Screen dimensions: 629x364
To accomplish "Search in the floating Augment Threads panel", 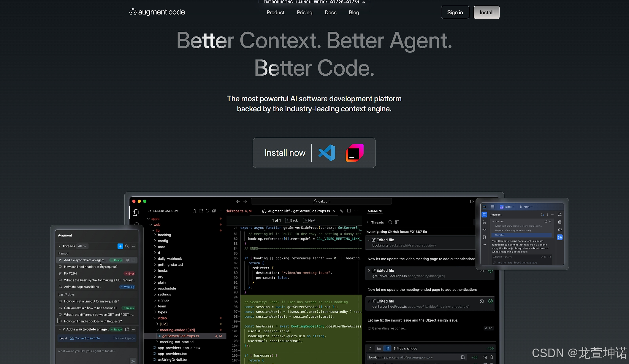I will pyautogui.click(x=127, y=246).
